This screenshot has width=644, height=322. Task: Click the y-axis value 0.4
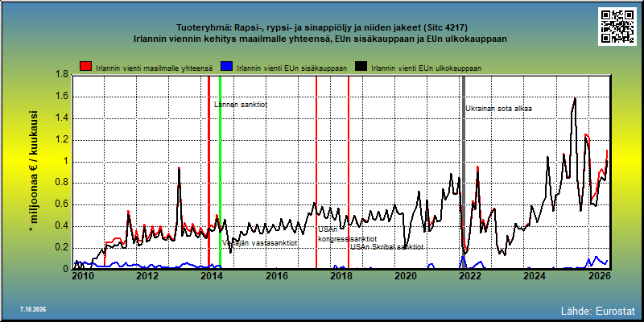(61, 226)
